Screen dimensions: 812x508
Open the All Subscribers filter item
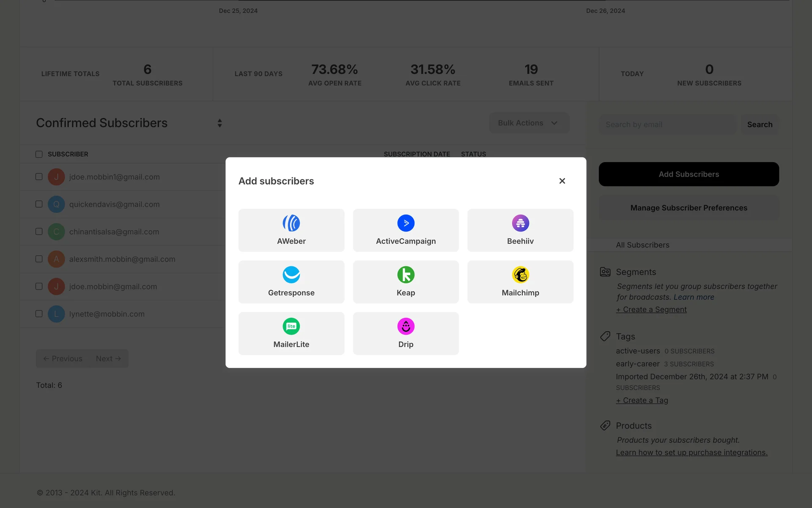(642, 245)
